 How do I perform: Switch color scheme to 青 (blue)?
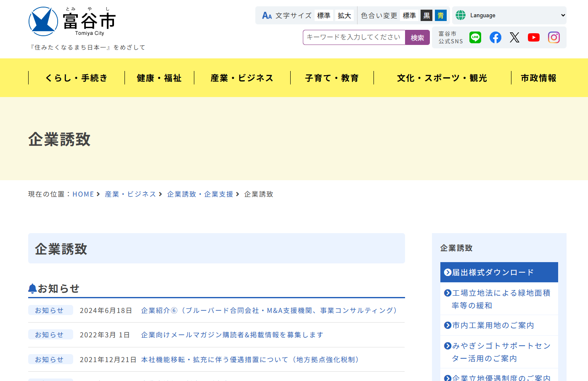(441, 16)
